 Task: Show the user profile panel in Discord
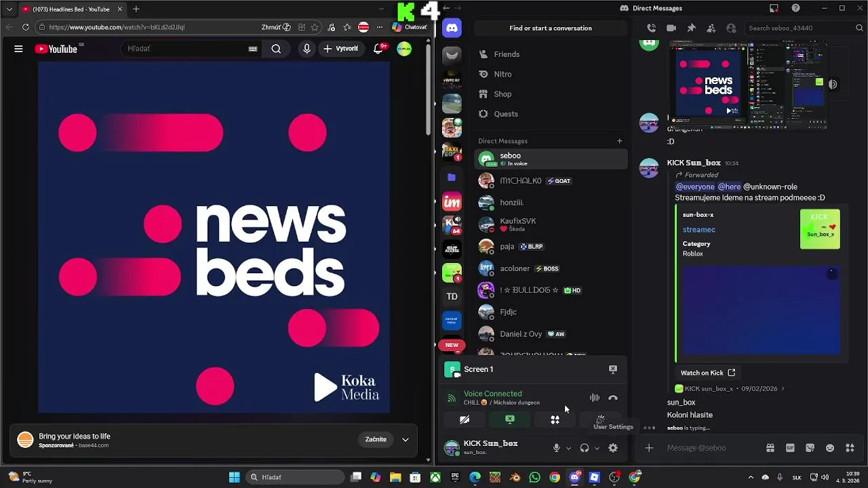(x=731, y=28)
